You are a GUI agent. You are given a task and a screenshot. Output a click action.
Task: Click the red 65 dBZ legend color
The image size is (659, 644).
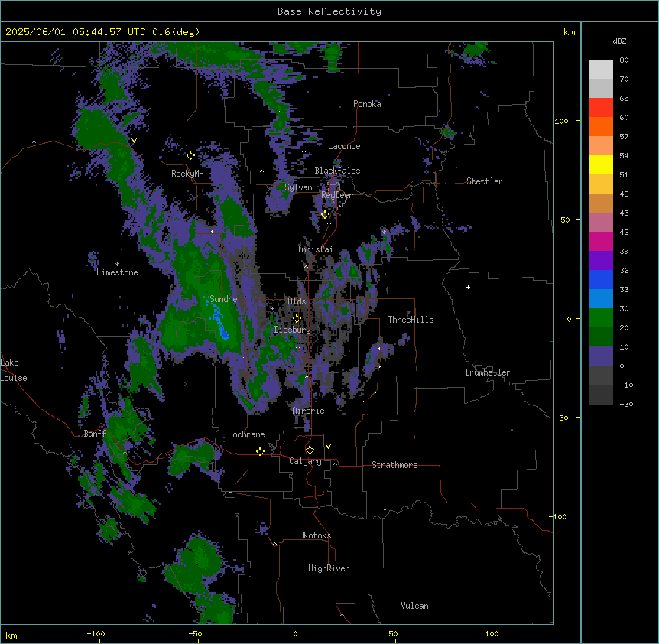click(601, 108)
